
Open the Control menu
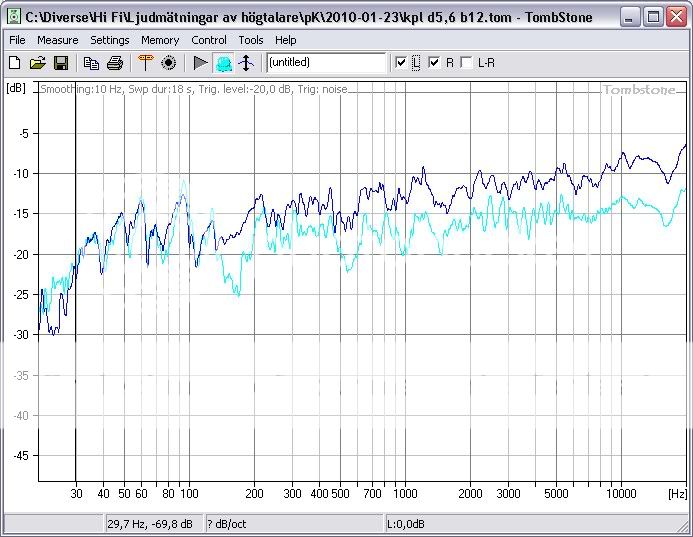209,40
